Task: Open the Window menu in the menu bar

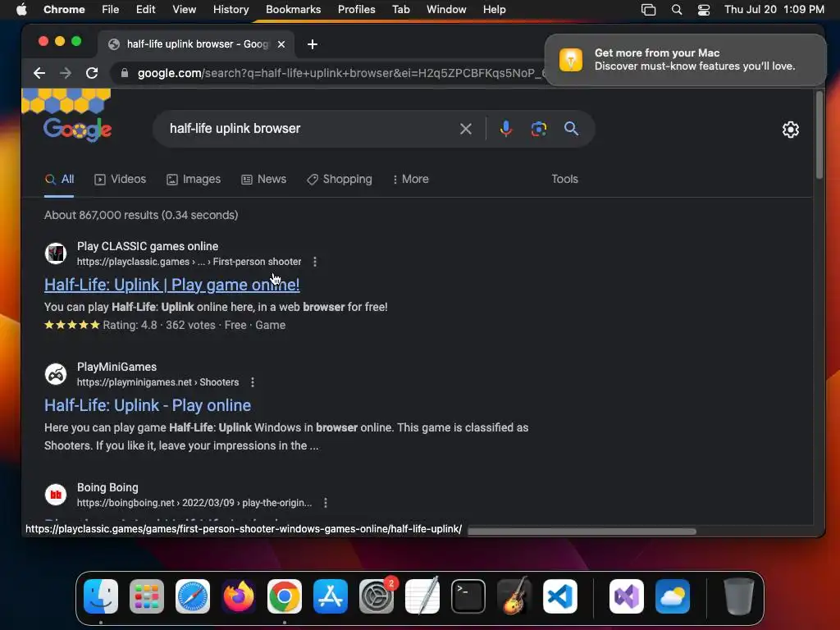Action: 446,9
